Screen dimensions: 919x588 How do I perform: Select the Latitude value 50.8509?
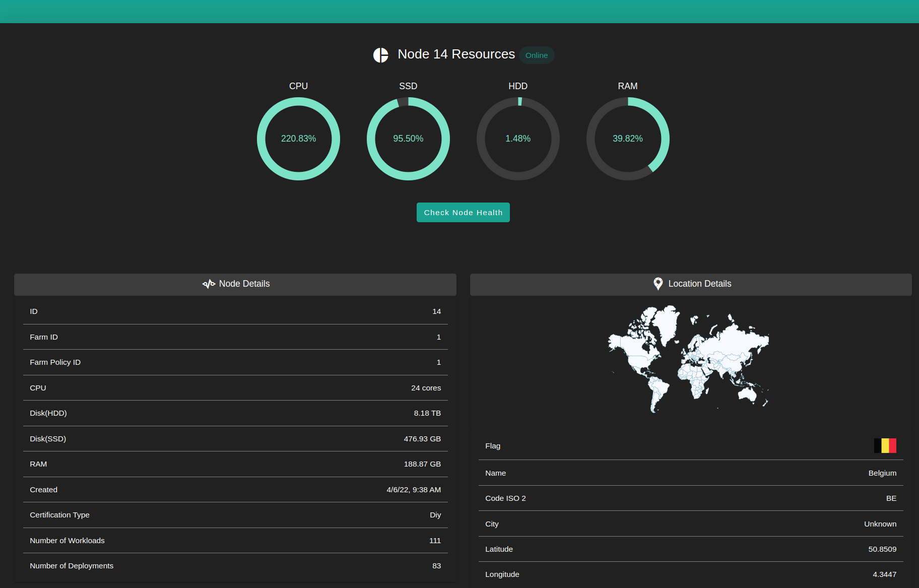[x=882, y=549]
